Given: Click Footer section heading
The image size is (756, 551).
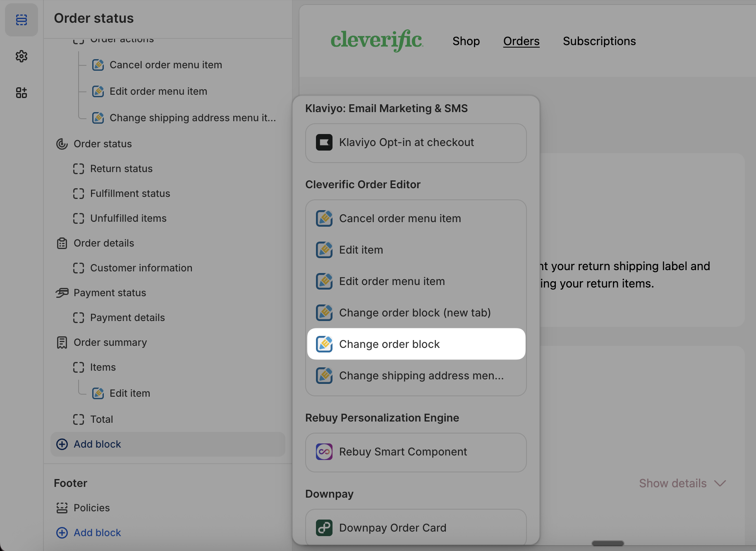Looking at the screenshot, I should 70,483.
